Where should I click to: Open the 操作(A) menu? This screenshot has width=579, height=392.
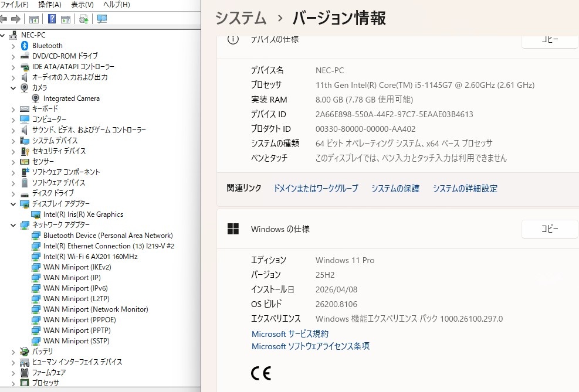click(x=49, y=5)
